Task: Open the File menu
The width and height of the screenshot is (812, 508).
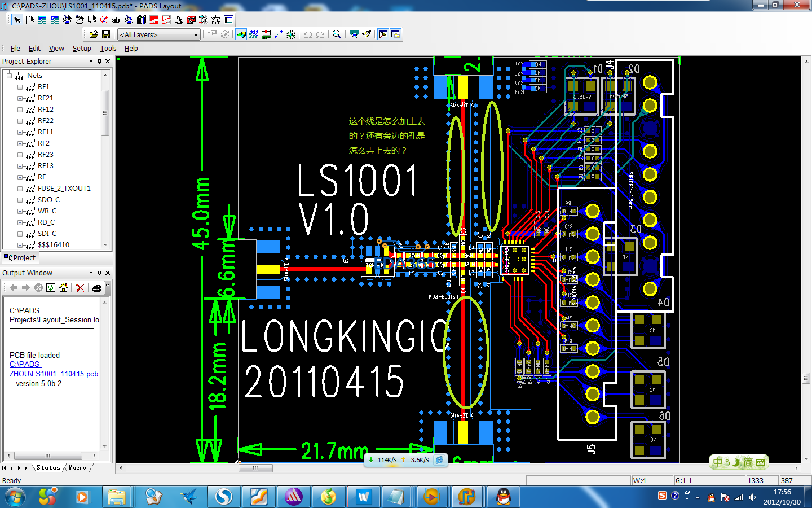Action: 15,49
